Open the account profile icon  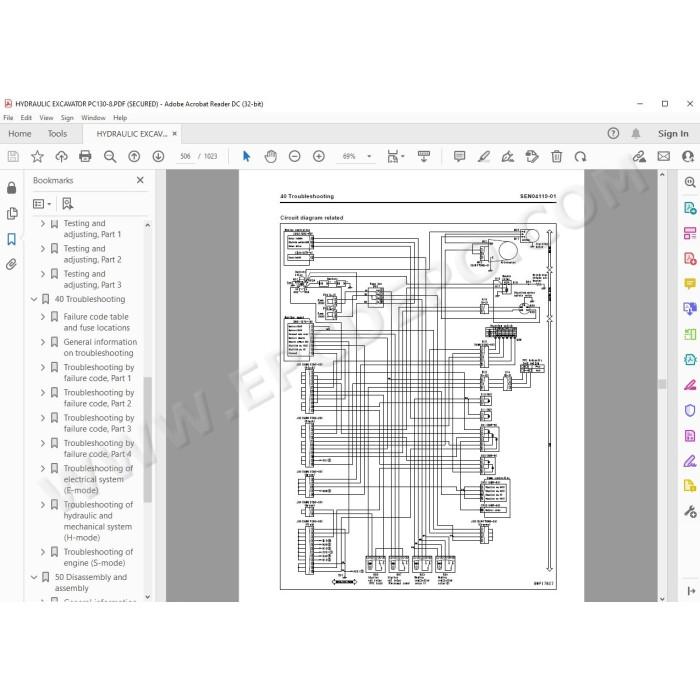tap(688, 156)
